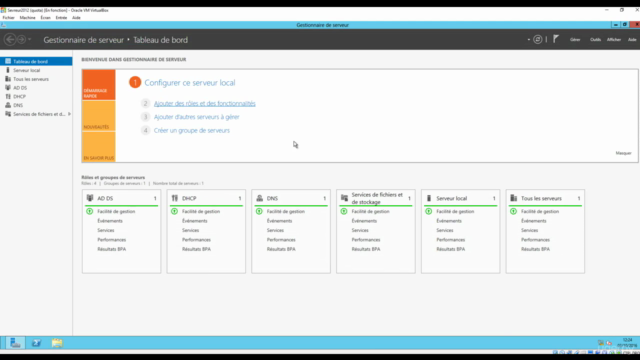This screenshot has width=640, height=360.
Task: Select the Démarrage rapide tile
Action: pyautogui.click(x=99, y=85)
